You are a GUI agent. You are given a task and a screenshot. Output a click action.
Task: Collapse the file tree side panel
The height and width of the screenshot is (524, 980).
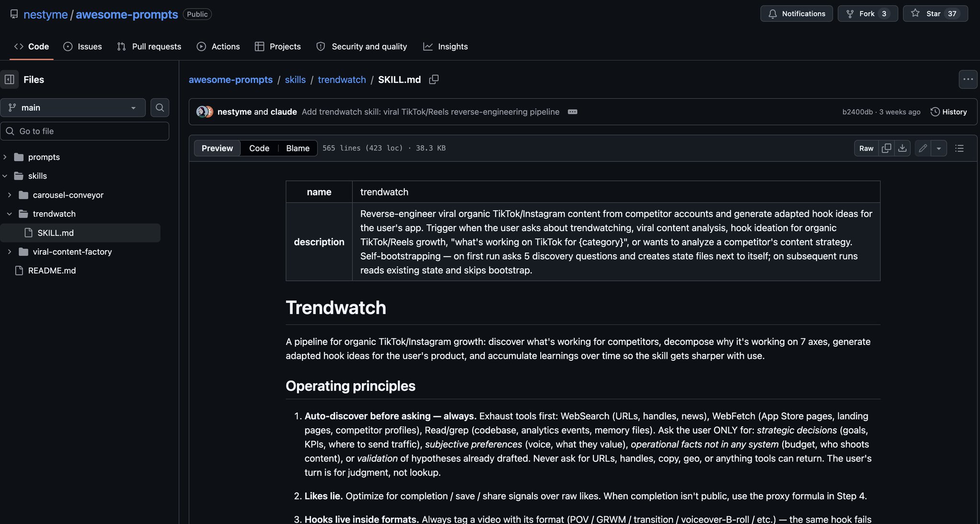10,79
